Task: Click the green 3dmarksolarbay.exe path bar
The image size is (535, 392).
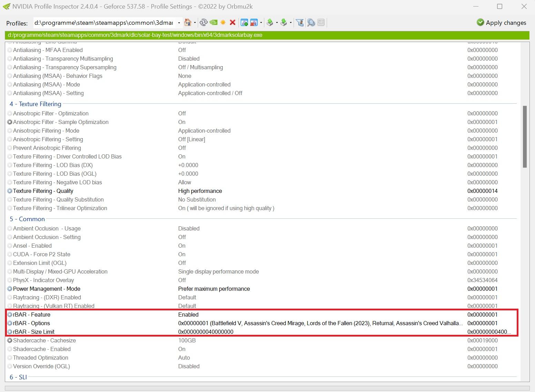Action: [267, 35]
